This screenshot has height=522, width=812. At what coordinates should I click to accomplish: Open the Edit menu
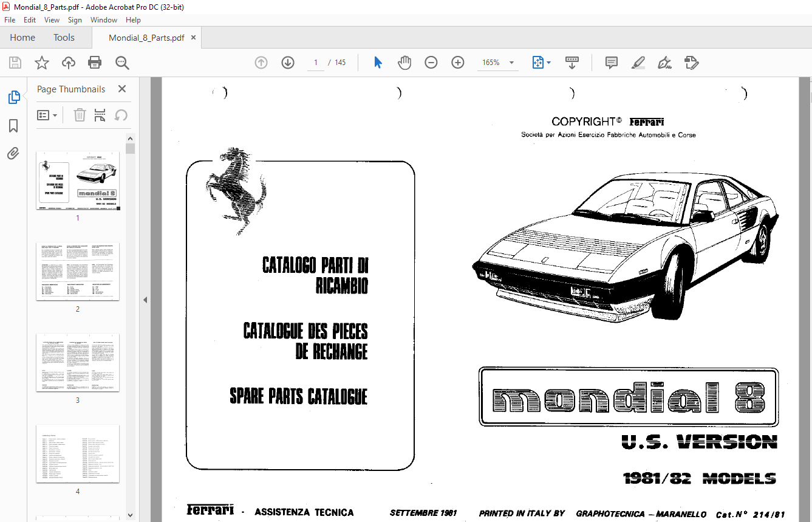pyautogui.click(x=30, y=20)
